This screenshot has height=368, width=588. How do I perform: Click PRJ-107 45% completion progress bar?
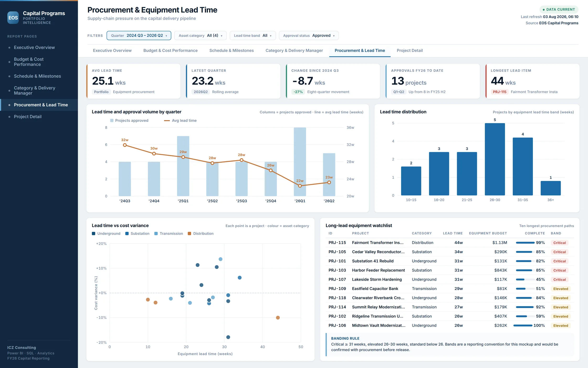coord(525,279)
